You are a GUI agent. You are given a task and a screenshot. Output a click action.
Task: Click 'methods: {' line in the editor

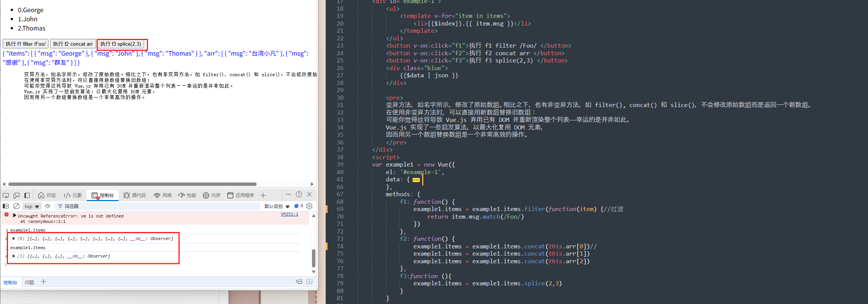point(403,194)
